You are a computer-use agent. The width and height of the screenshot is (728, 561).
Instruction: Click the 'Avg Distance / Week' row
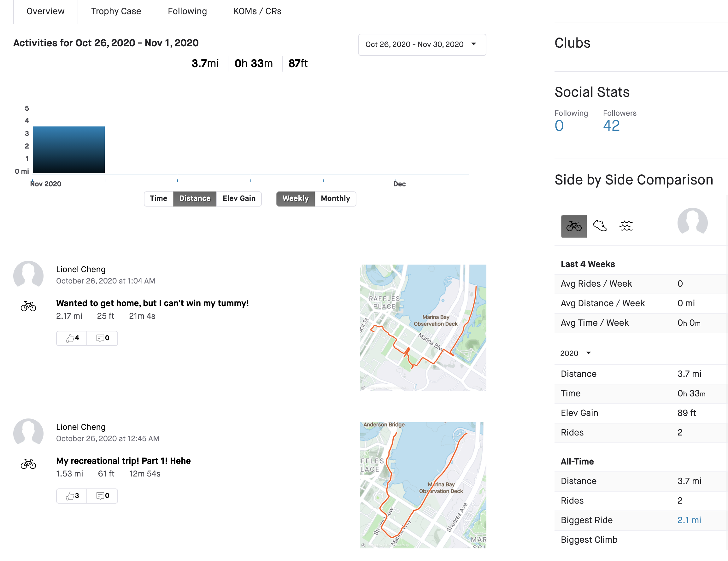click(641, 303)
